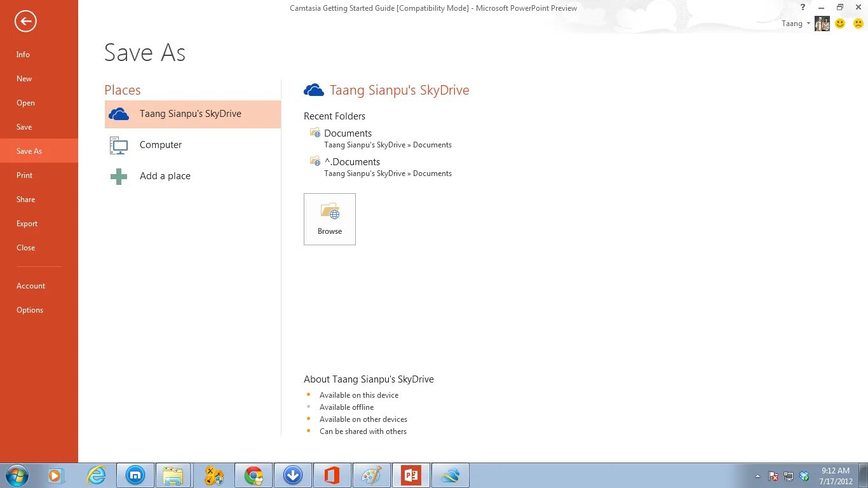The height and width of the screenshot is (488, 868).
Task: Click the folder icon beside Documents
Action: 315,133
